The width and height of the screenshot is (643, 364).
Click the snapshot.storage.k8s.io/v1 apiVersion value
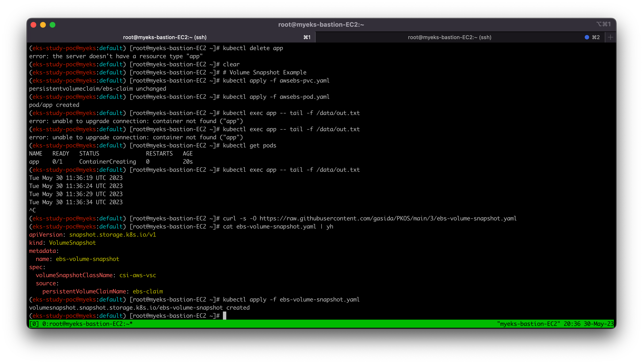pos(113,234)
